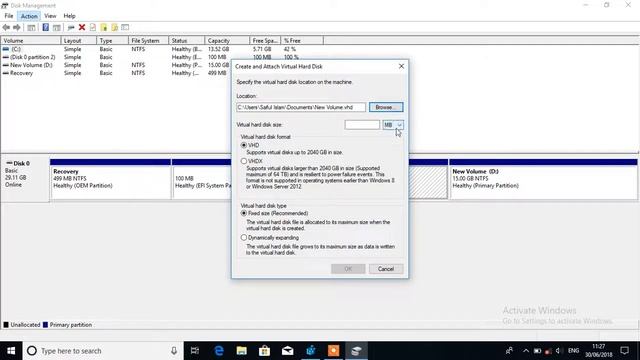Sort by the Capacity column header
The image size is (640, 360).
click(227, 40)
